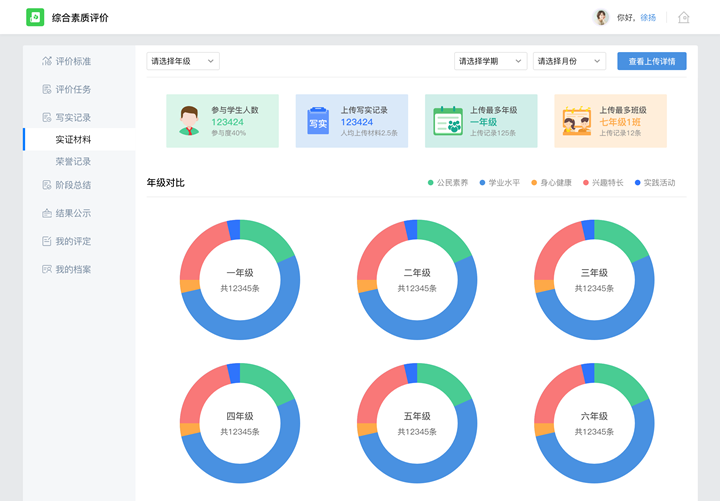This screenshot has width=720, height=501.
Task: Open the home icon in header
Action: click(684, 17)
